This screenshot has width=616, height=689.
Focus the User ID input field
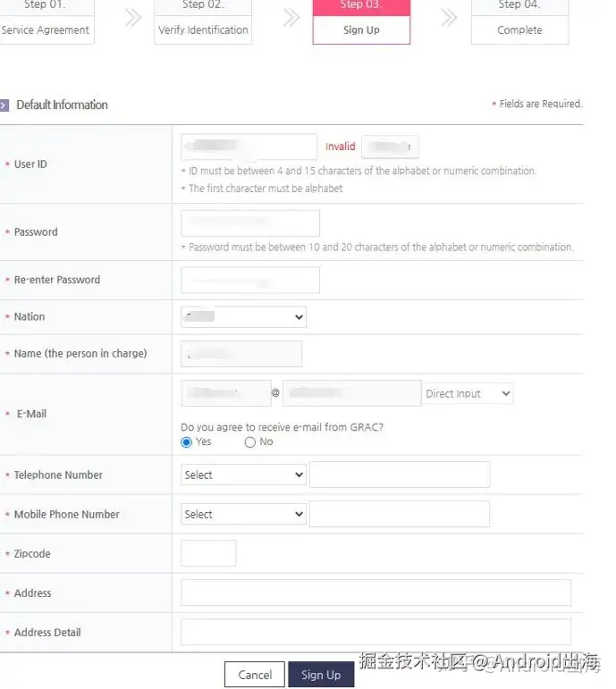pos(249,147)
